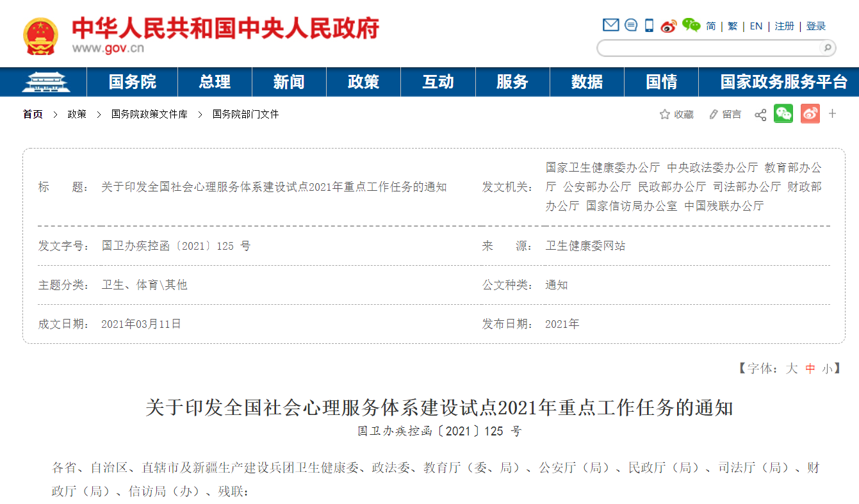The height and width of the screenshot is (504, 859).
Task: Open the 国务院 navigation menu
Action: pos(132,82)
